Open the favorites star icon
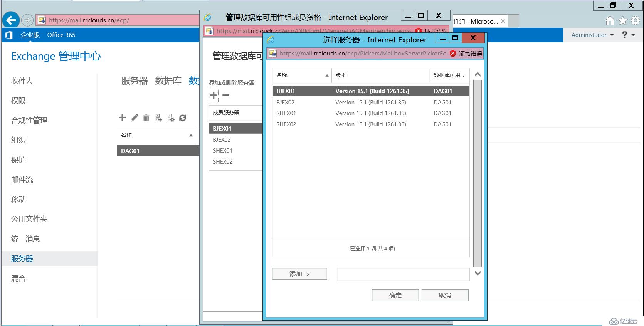Screen dimensions: 644x326 pos(623,21)
